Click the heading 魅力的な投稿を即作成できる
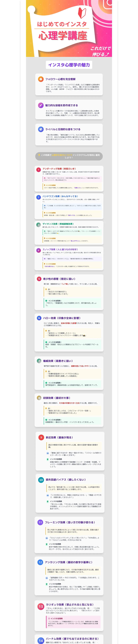This screenshot has height=644, width=138. pos(62,105)
